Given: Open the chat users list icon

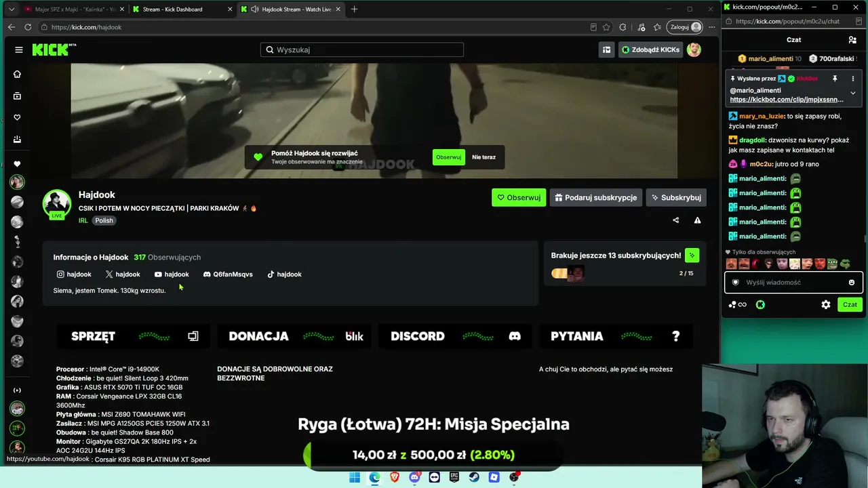Looking at the screenshot, I should pos(852,40).
